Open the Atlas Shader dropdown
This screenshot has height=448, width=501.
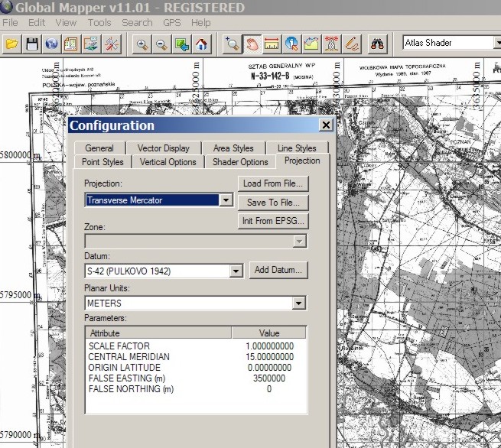point(497,43)
